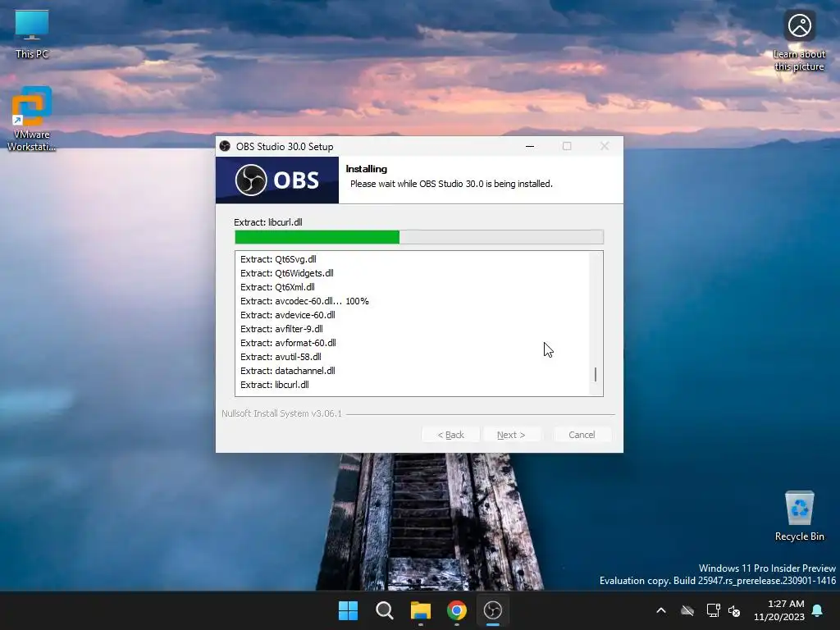Minimize the OBS Studio 30.0 Setup window
Screen dimensions: 840x630
pyautogui.click(x=530, y=146)
